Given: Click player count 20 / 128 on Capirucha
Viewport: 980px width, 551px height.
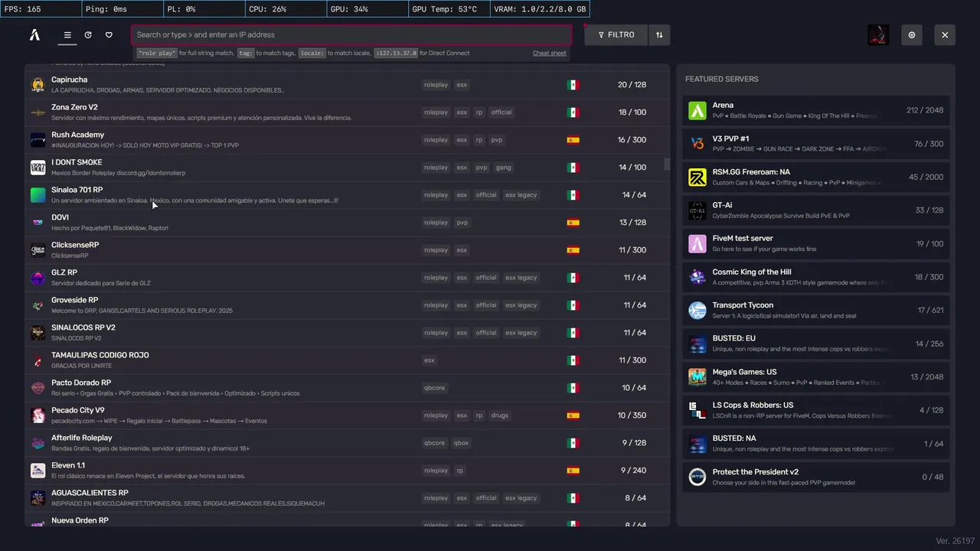Looking at the screenshot, I should [x=632, y=85].
